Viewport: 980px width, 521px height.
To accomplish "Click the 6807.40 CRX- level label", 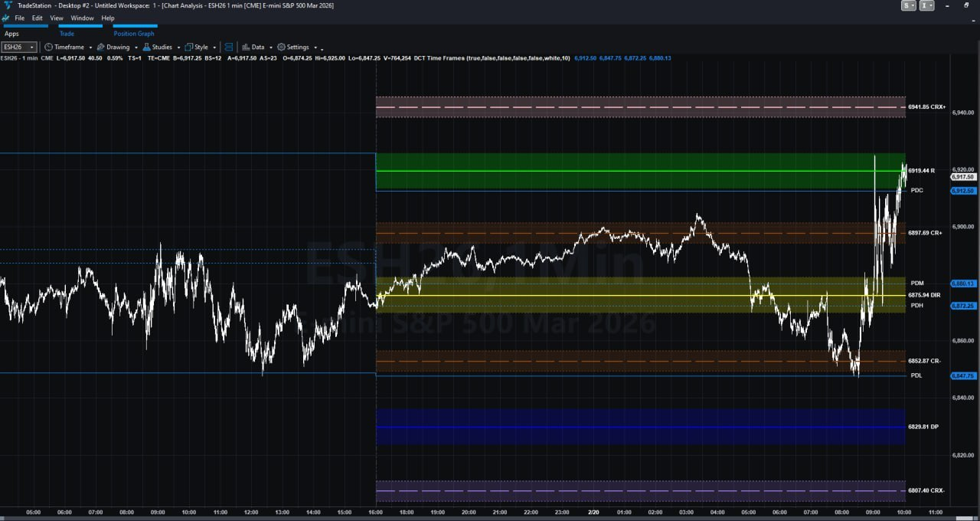I will pos(926,490).
